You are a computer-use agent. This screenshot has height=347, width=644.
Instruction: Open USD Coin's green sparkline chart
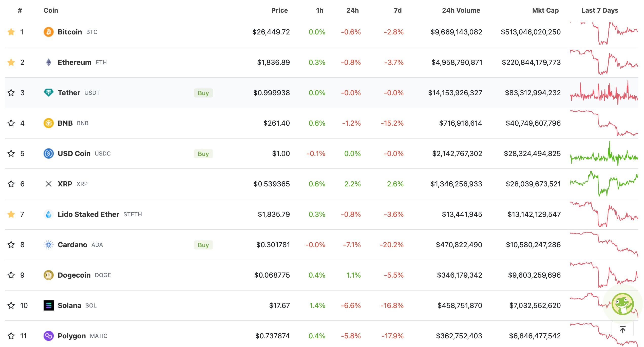pyautogui.click(x=604, y=153)
